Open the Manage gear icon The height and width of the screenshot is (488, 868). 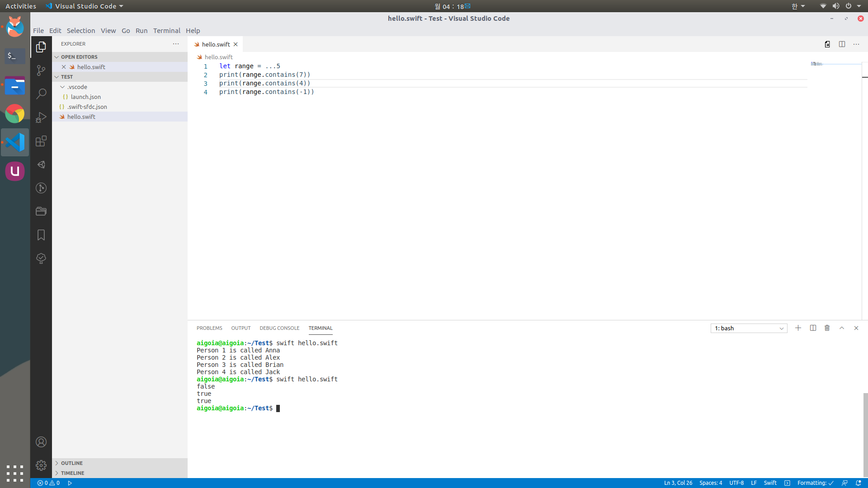pyautogui.click(x=41, y=465)
